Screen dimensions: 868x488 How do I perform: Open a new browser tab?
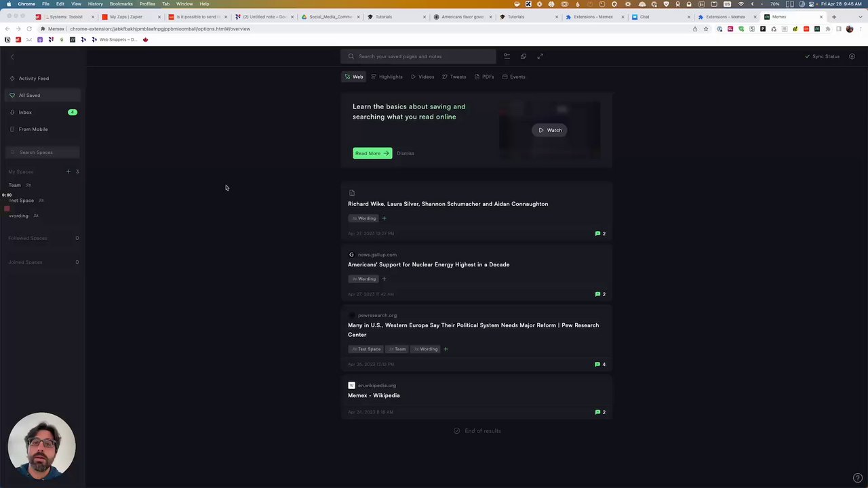833,17
